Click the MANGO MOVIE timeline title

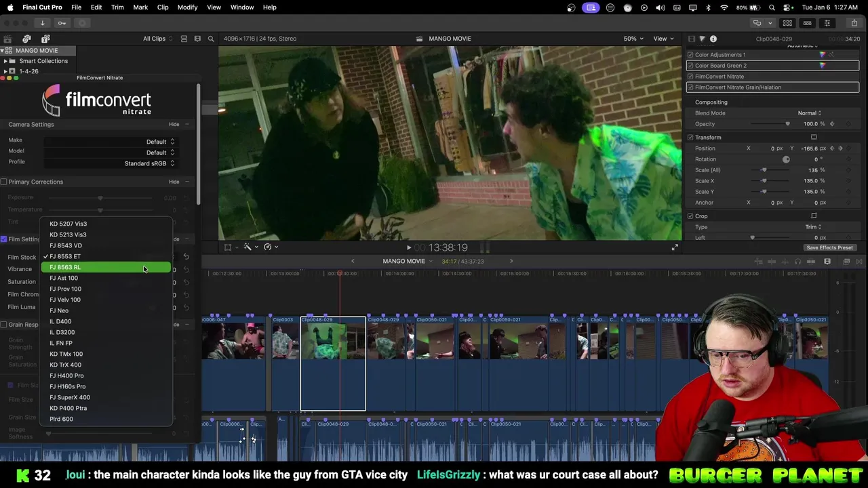[403, 262]
